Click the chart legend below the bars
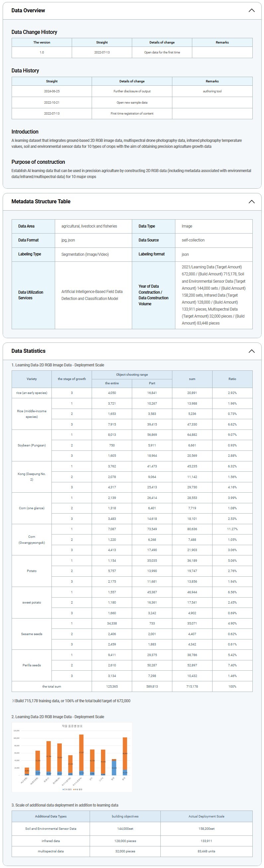This screenshot has height=868, width=264. tap(72, 789)
